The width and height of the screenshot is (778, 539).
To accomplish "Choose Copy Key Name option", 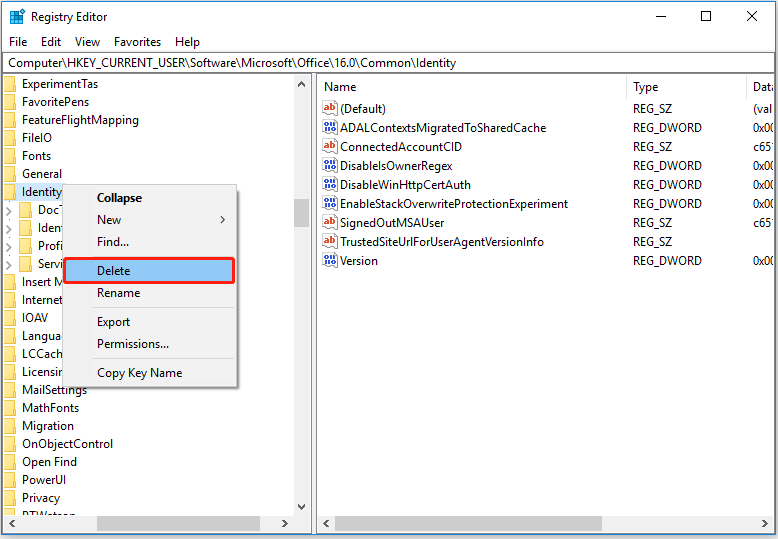I will pyautogui.click(x=139, y=373).
